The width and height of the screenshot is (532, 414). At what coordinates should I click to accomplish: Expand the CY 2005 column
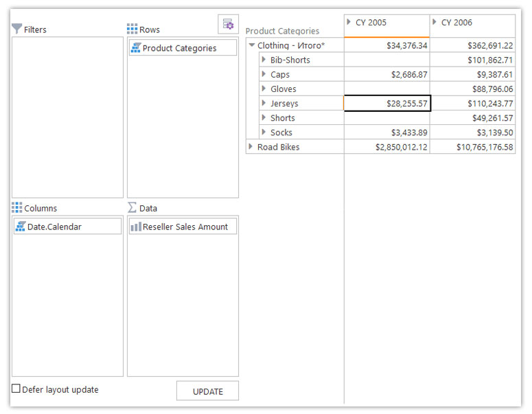pos(349,22)
